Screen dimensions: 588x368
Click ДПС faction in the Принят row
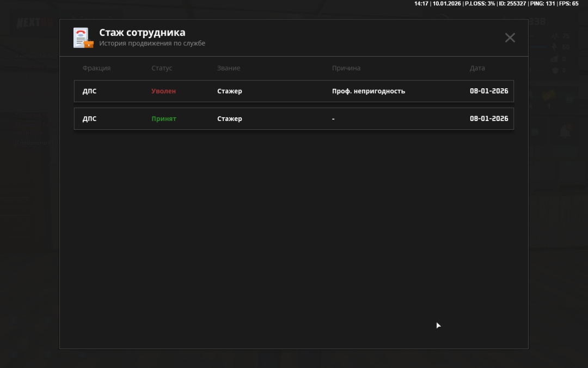pyautogui.click(x=89, y=119)
